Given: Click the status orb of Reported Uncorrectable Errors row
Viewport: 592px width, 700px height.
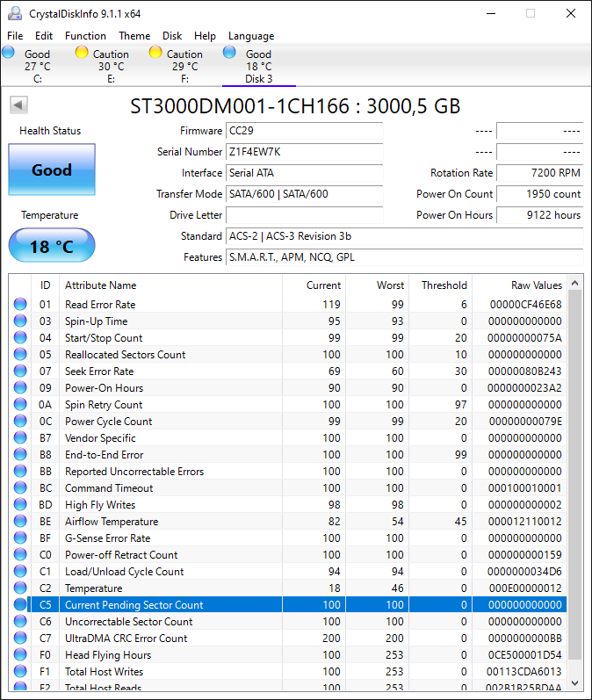Looking at the screenshot, I should coord(20,471).
